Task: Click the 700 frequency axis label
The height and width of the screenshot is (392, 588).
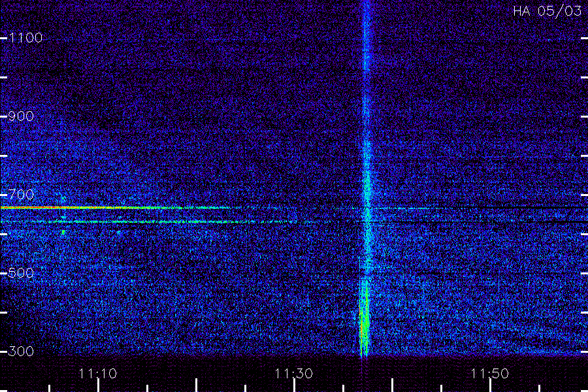Action: [21, 195]
